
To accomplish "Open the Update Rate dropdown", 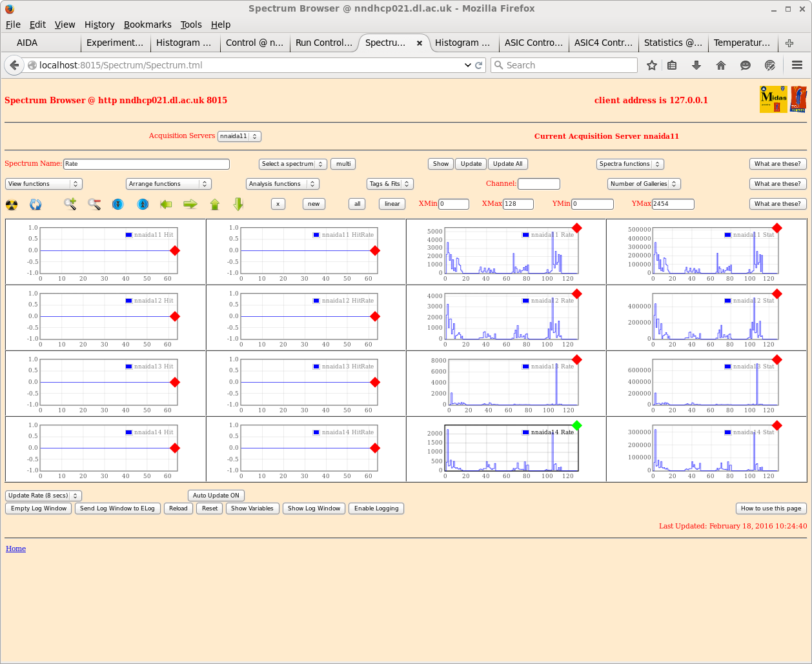I will pos(43,496).
